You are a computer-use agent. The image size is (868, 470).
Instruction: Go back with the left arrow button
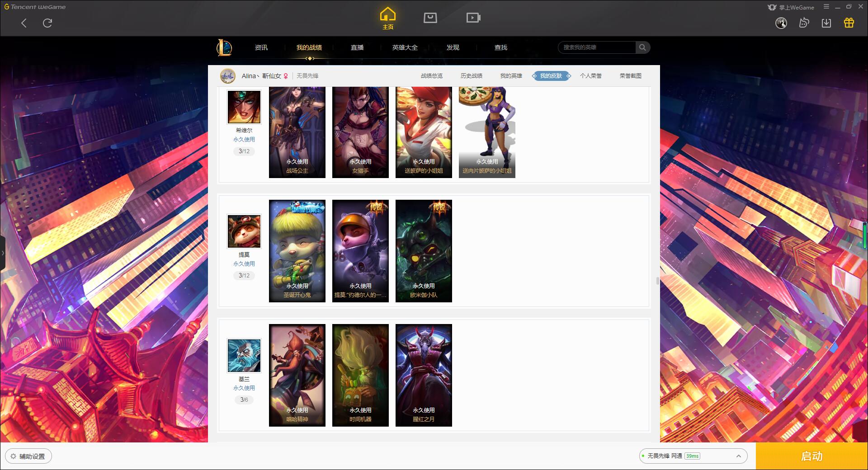click(x=24, y=23)
